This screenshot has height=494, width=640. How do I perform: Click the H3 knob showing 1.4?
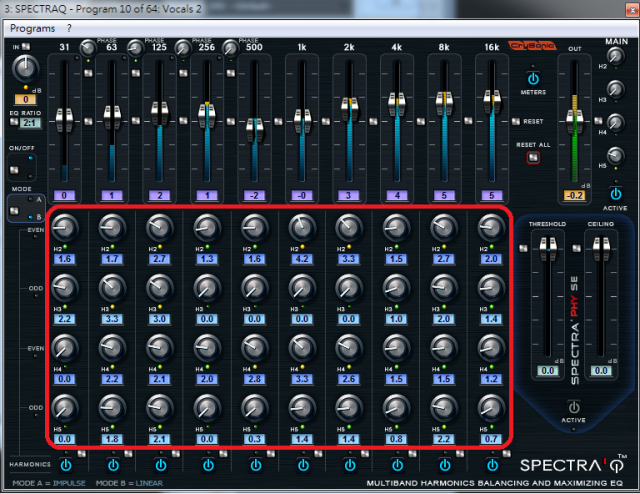point(491,288)
